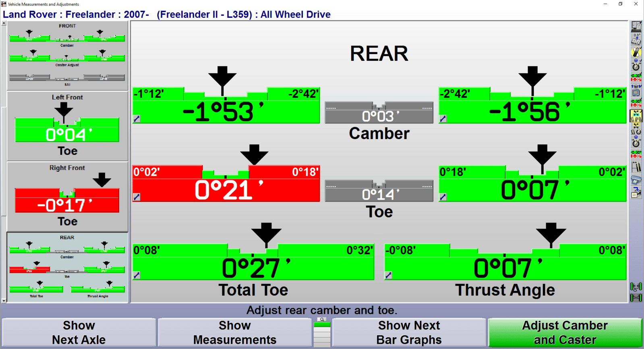Click Thrust Angle bar showing 0°07'
Screen dimensions: 644x349
pos(505,262)
